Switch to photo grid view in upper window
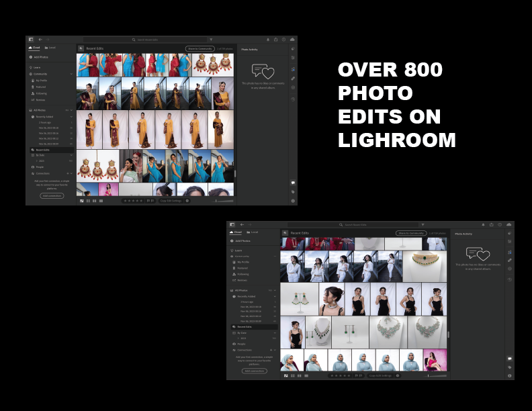The image size is (532, 411). click(x=82, y=201)
